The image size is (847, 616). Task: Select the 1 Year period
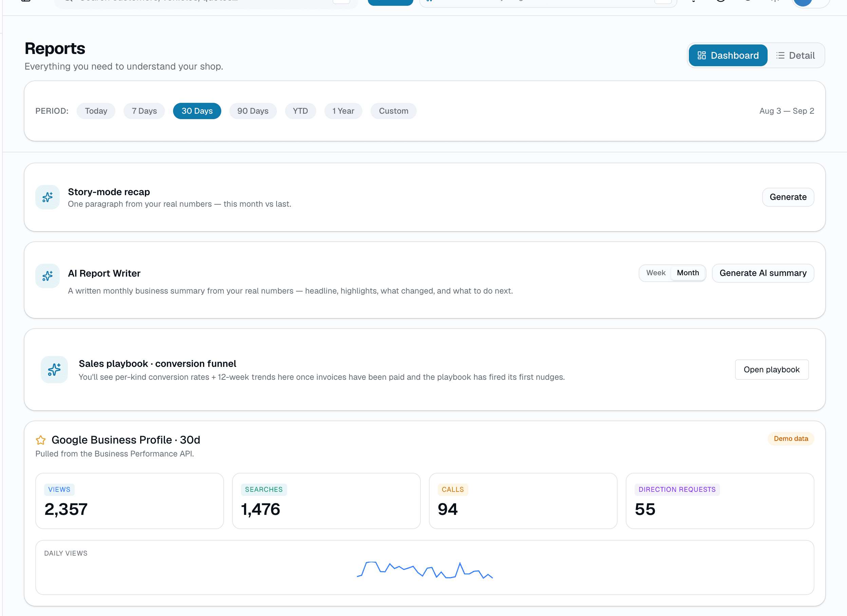point(343,111)
